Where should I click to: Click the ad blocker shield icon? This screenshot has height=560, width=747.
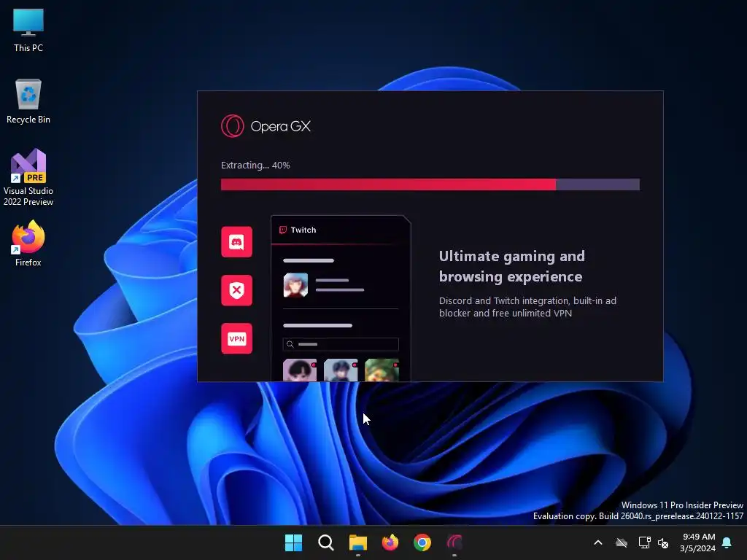point(237,290)
